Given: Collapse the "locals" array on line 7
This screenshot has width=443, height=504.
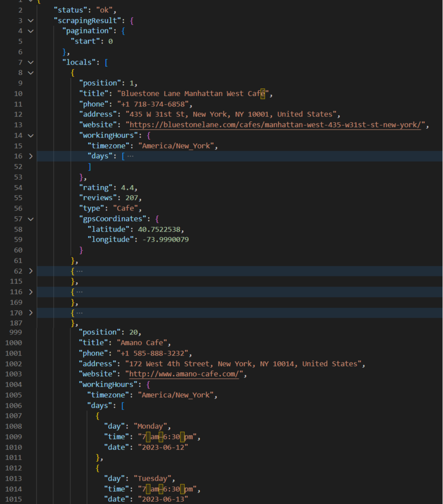Looking at the screenshot, I should tap(30, 62).
